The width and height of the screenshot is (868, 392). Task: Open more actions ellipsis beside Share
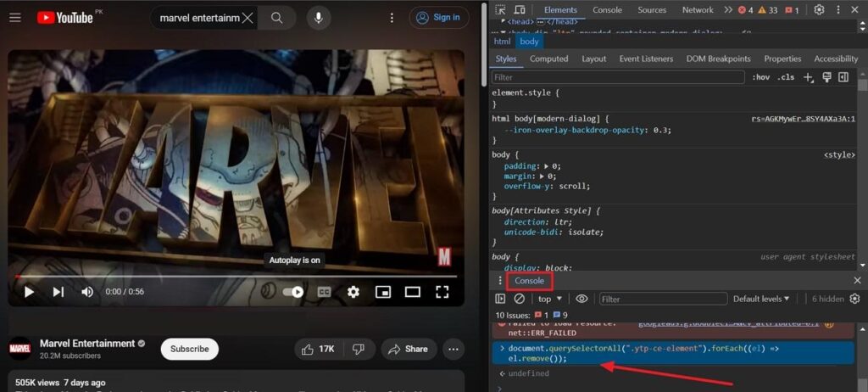[x=453, y=349]
